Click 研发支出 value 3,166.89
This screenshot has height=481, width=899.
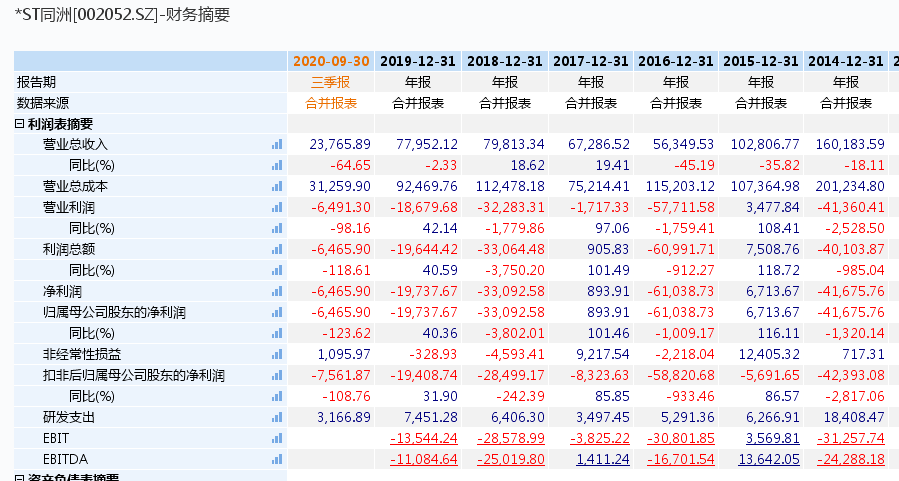pyautogui.click(x=344, y=417)
